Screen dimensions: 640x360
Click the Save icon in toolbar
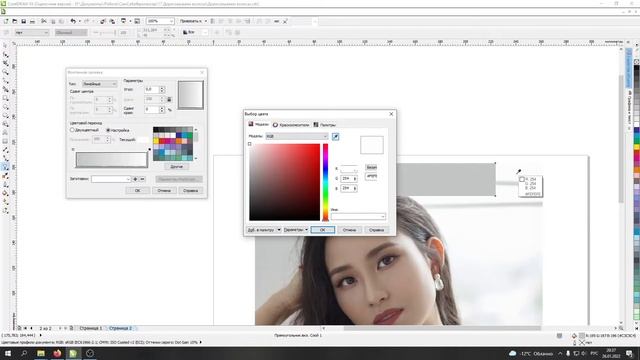coord(24,21)
